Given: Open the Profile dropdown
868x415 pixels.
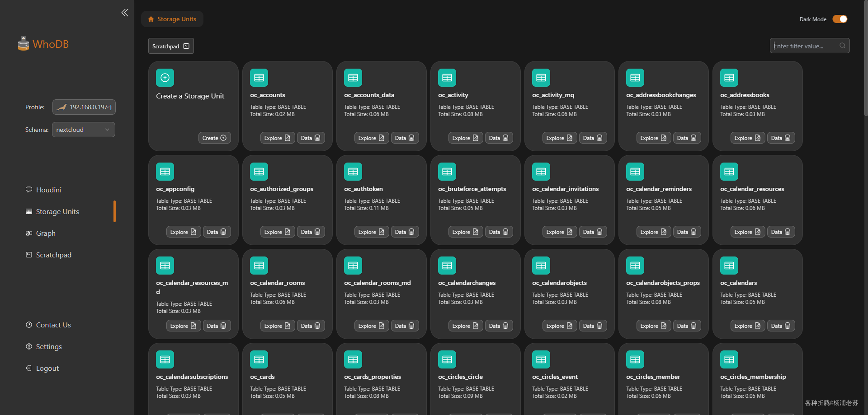Looking at the screenshot, I should pyautogui.click(x=84, y=107).
